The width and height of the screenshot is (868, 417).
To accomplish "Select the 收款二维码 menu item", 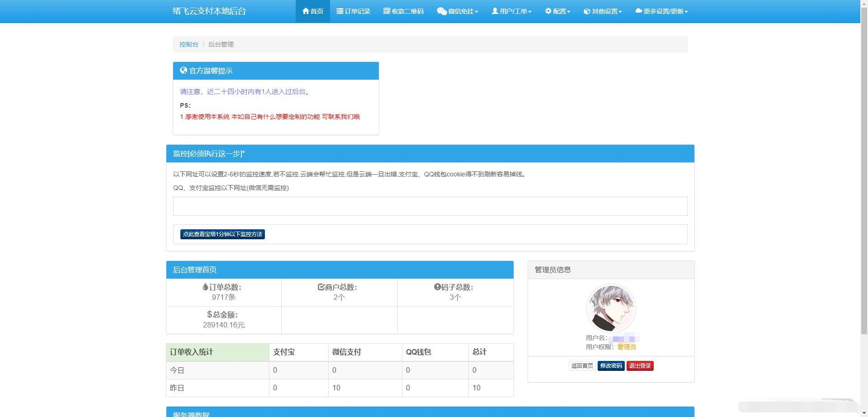I will pos(403,11).
